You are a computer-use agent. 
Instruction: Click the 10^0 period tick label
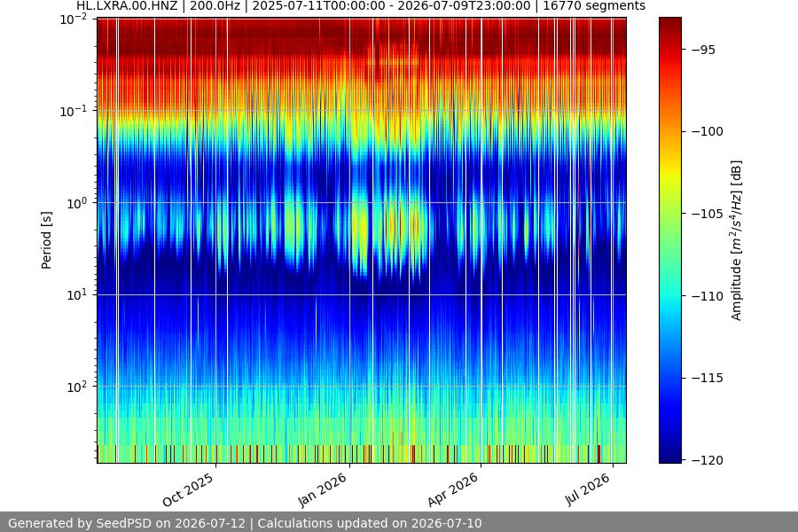(76, 203)
